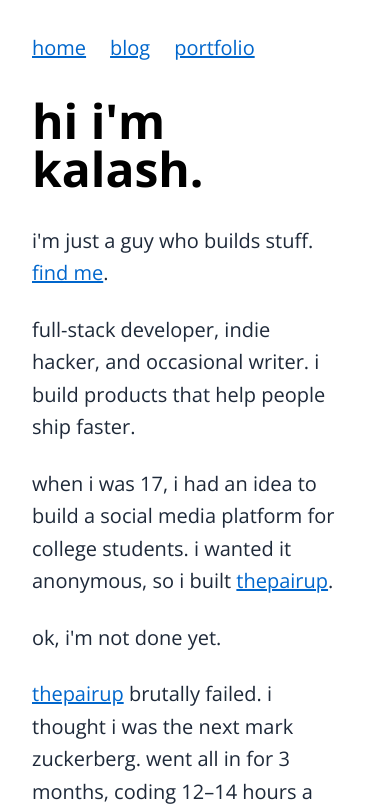Click the "ok, i'm not done yet." line
The width and height of the screenshot is (375, 812).
click(x=126, y=639)
